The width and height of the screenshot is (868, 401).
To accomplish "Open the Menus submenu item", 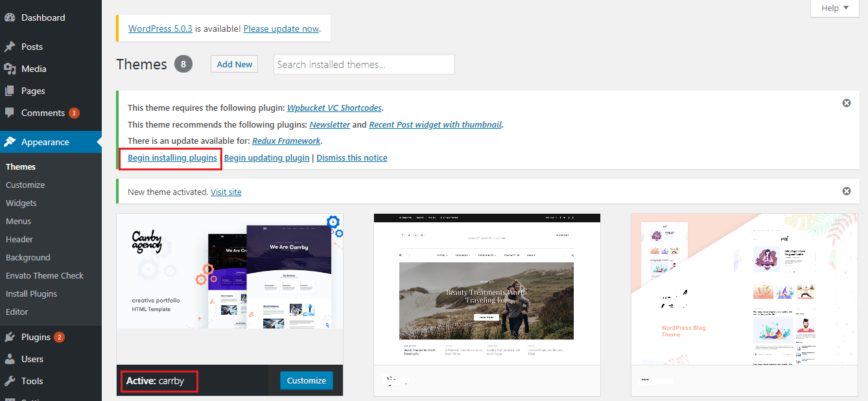I will tap(19, 221).
